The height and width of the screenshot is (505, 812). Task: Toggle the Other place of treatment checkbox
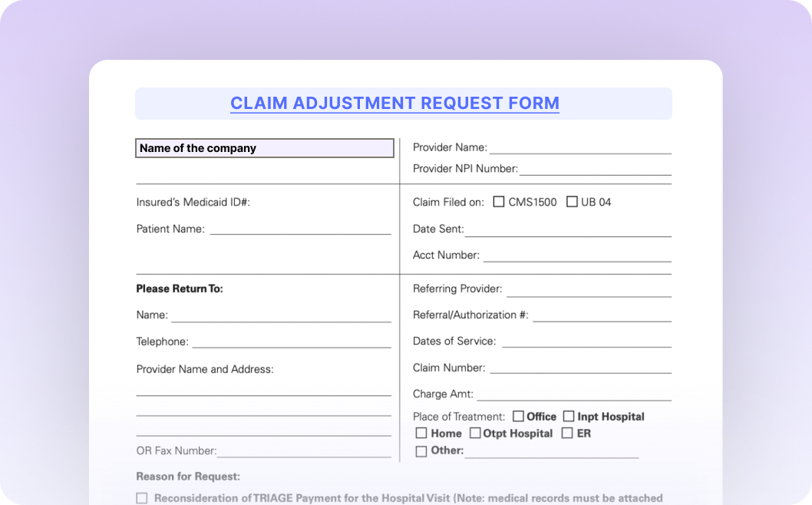[x=421, y=451]
